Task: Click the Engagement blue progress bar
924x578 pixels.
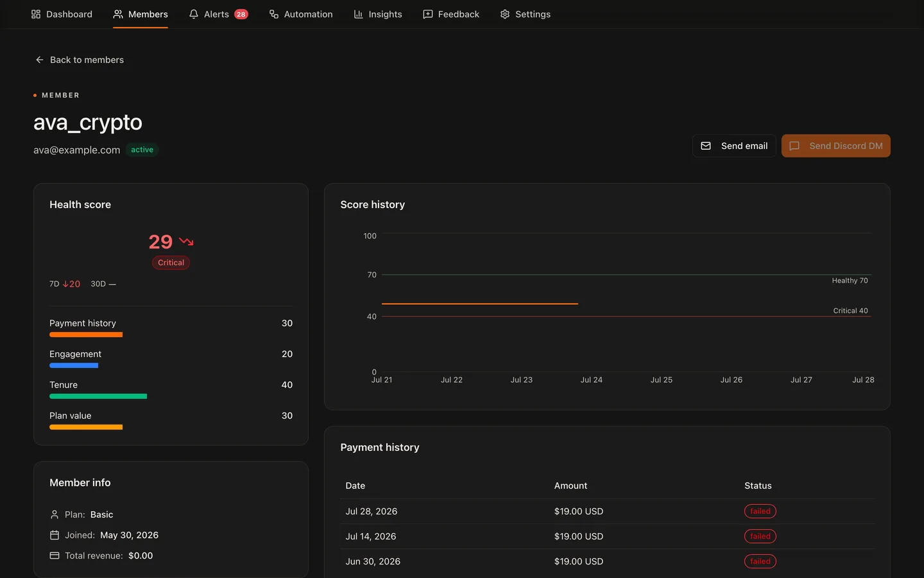Action: tap(74, 365)
